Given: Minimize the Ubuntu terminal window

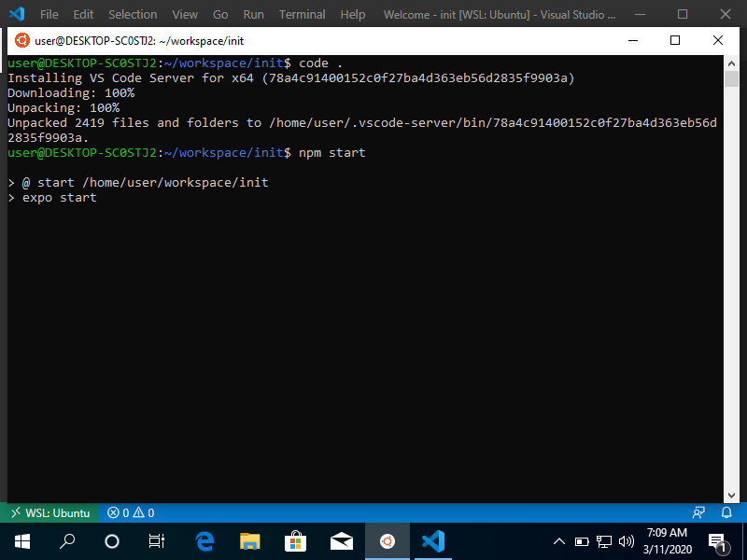Looking at the screenshot, I should click(x=633, y=40).
